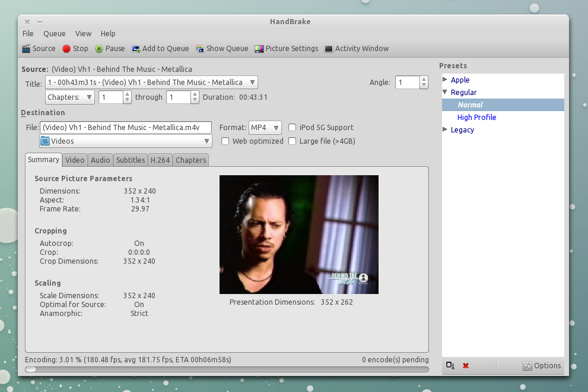Open Picture Settings from the toolbar
The image size is (588, 392).
coord(259,49)
